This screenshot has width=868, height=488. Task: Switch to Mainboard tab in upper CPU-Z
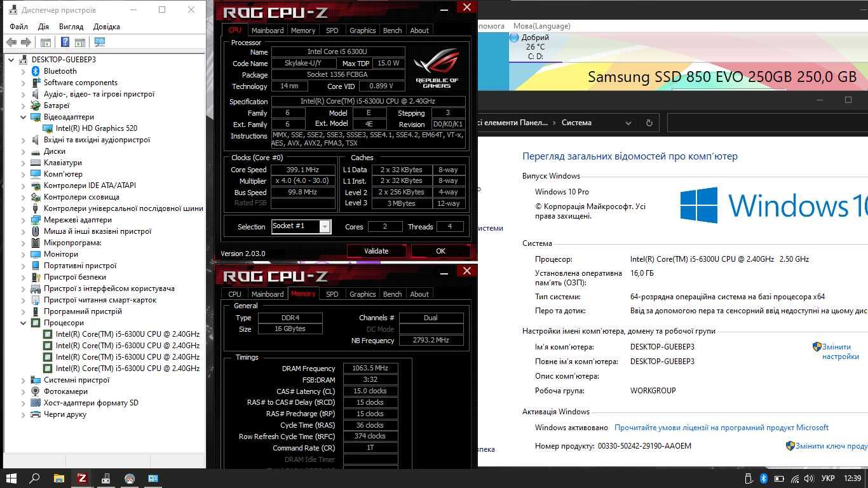pos(268,30)
